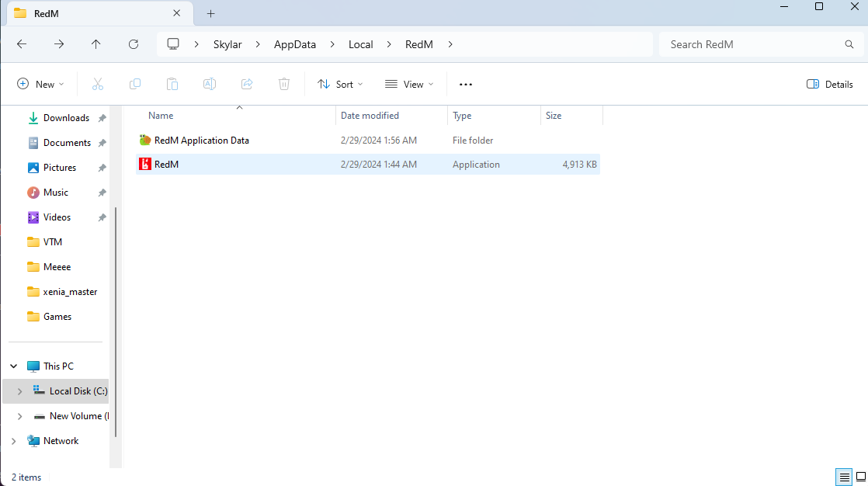Expand the Network tree node
The height and width of the screenshot is (486, 868).
click(x=13, y=441)
